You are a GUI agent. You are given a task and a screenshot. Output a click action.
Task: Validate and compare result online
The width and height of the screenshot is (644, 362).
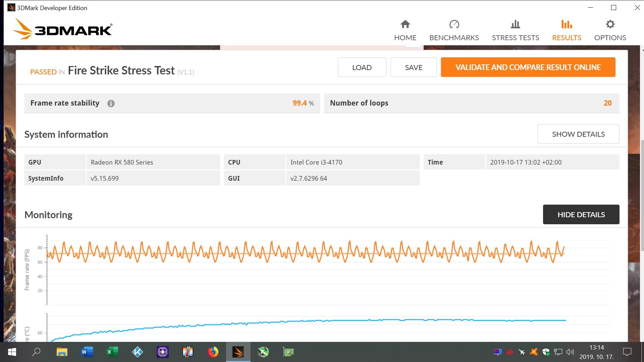[x=528, y=67]
